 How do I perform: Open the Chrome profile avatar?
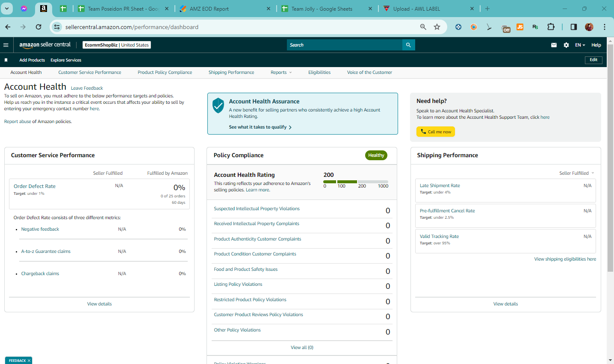[x=589, y=27]
